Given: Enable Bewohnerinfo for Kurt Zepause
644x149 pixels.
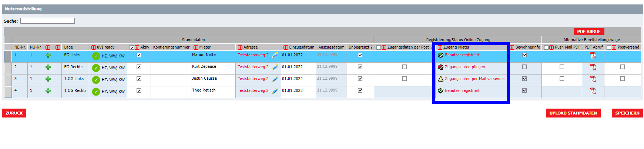Looking at the screenshot, I should [524, 67].
